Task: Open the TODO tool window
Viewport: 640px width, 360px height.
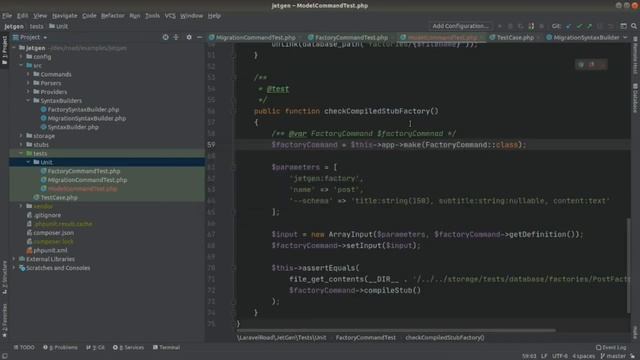Action: pos(24,348)
